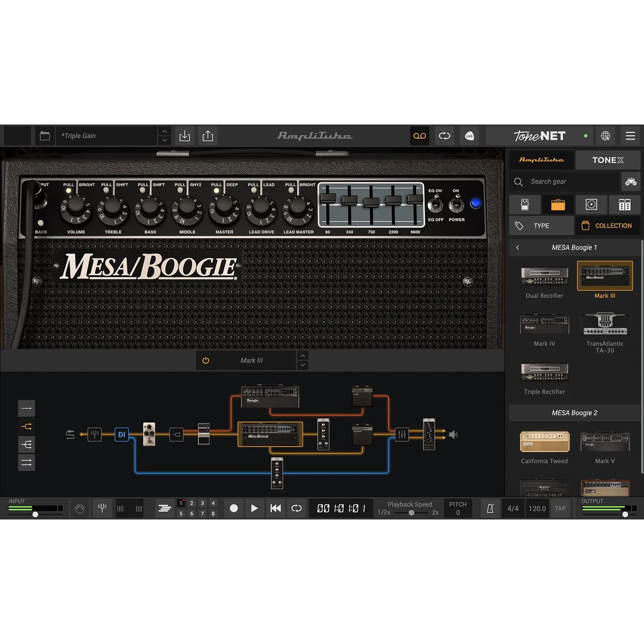The image size is (644, 644).
Task: Show speaker cabinet gear category
Action: [x=591, y=205]
